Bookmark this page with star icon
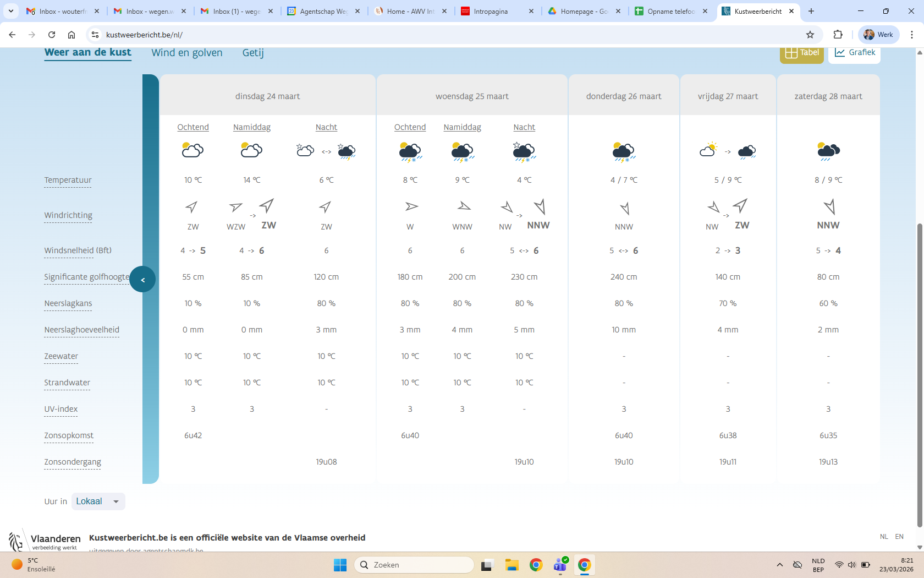The height and width of the screenshot is (578, 924). point(810,35)
